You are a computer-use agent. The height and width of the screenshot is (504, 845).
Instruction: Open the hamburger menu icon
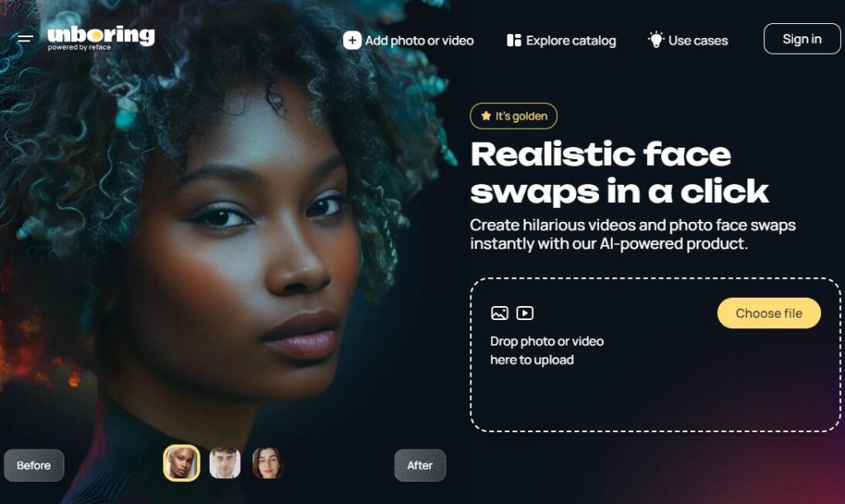[25, 38]
